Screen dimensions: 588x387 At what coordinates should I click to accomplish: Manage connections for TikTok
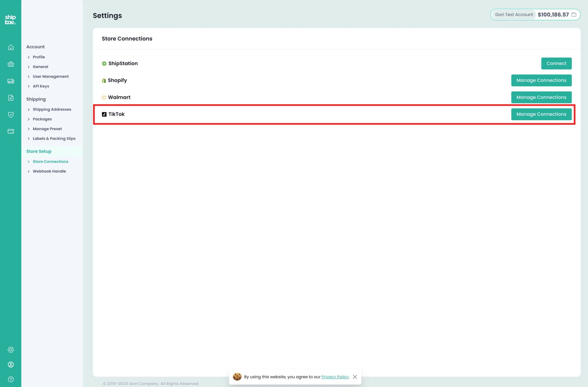tap(541, 114)
